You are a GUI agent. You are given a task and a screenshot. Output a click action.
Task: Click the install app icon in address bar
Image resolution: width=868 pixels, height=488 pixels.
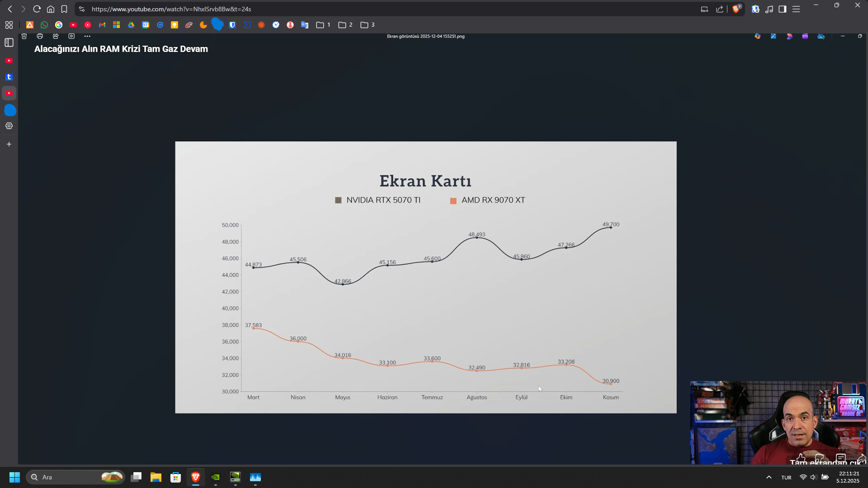pos(704,9)
